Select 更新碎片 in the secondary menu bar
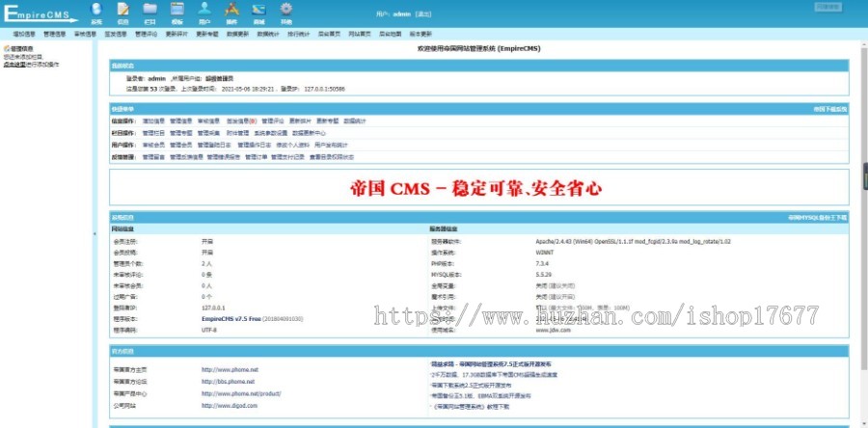The width and height of the screenshot is (868, 428). (x=176, y=35)
